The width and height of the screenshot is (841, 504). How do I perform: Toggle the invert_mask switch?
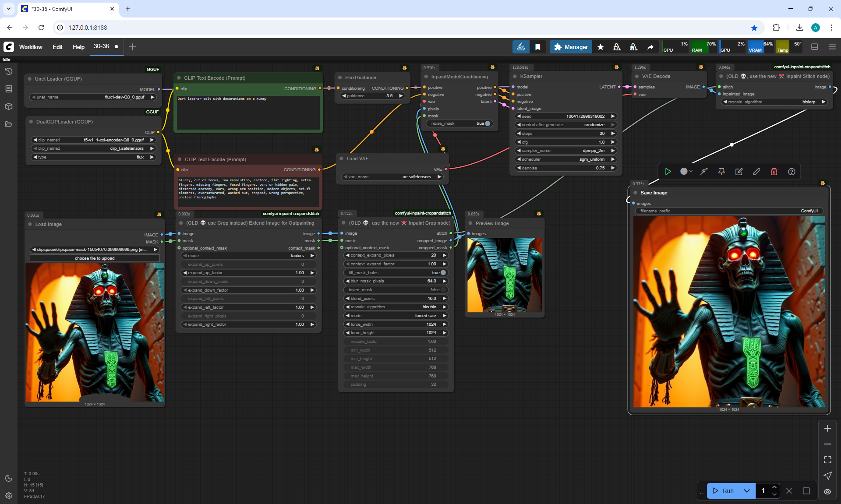click(x=442, y=290)
